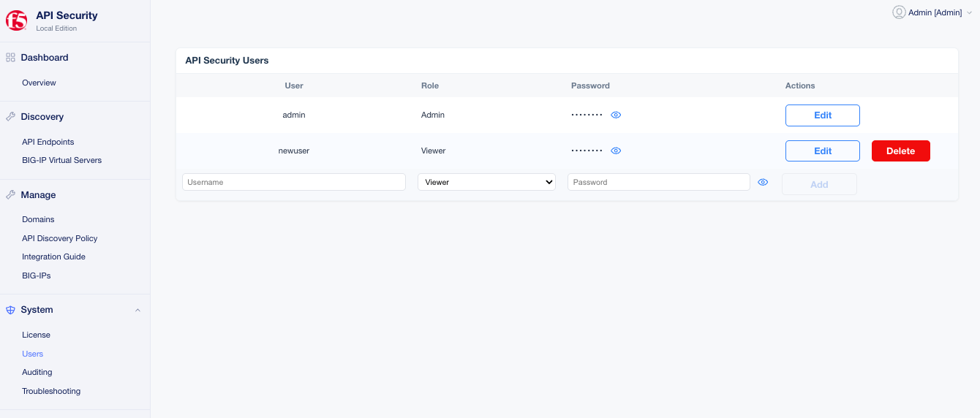Click the Discovery wrench icon
This screenshot has width=980, height=418.
pos(10,117)
